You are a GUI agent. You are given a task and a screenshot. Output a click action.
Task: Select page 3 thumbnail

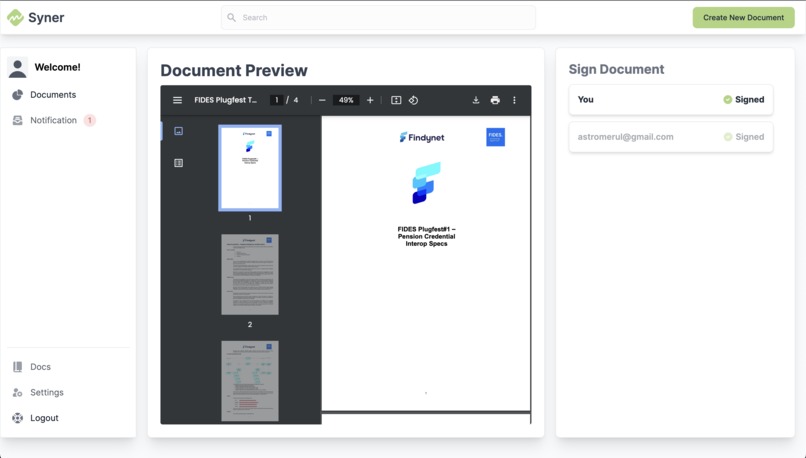tap(250, 381)
